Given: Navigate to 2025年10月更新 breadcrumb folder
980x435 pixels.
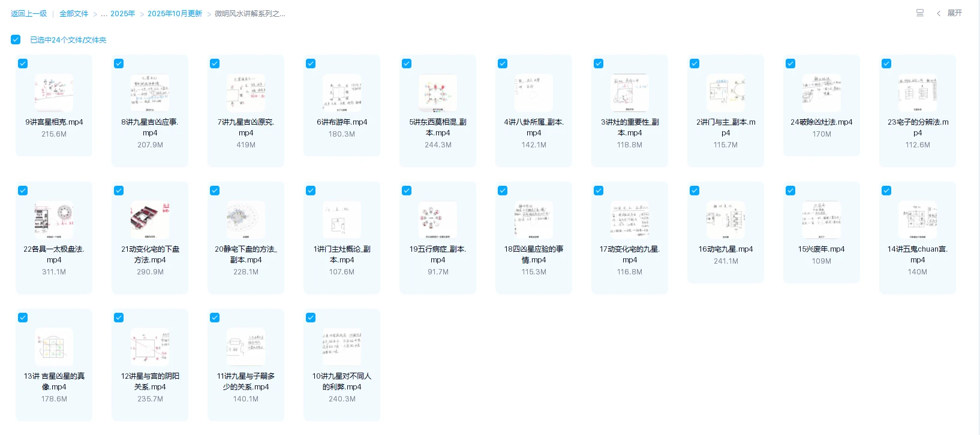Looking at the screenshot, I should pyautogui.click(x=175, y=14).
